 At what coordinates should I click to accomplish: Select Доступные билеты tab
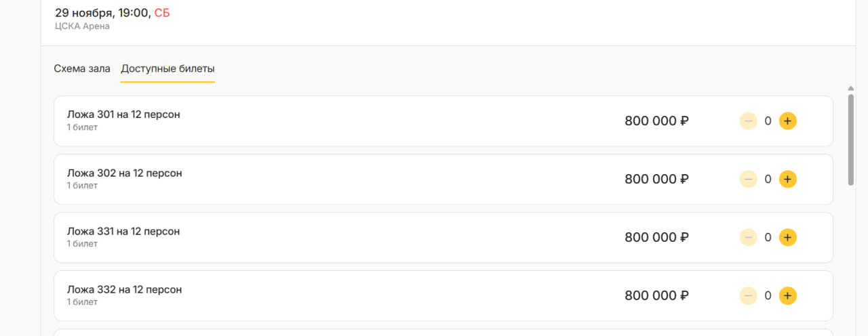click(167, 68)
